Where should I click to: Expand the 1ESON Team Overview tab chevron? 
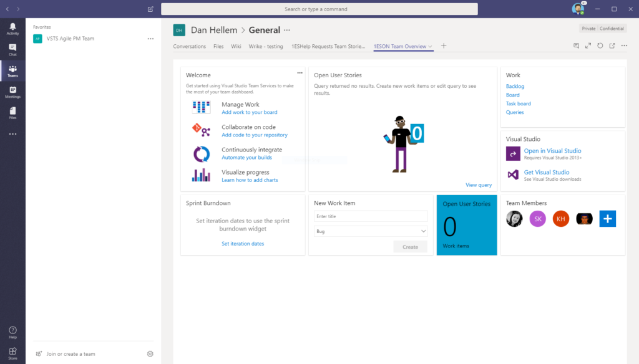pos(431,47)
